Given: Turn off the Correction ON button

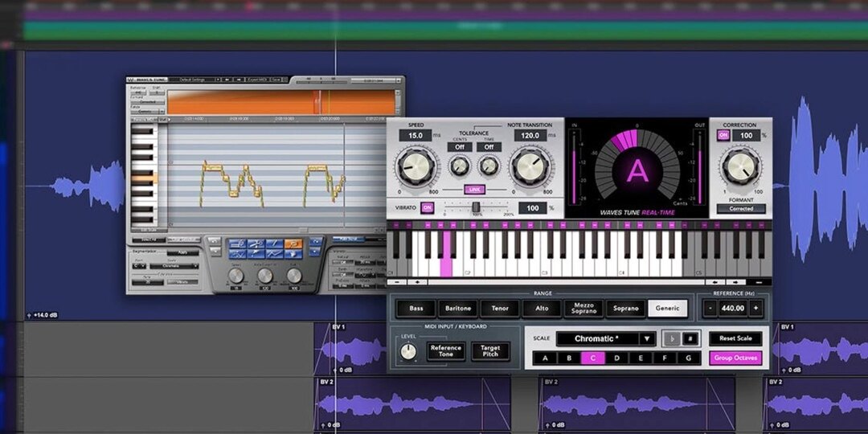Looking at the screenshot, I should click(723, 135).
